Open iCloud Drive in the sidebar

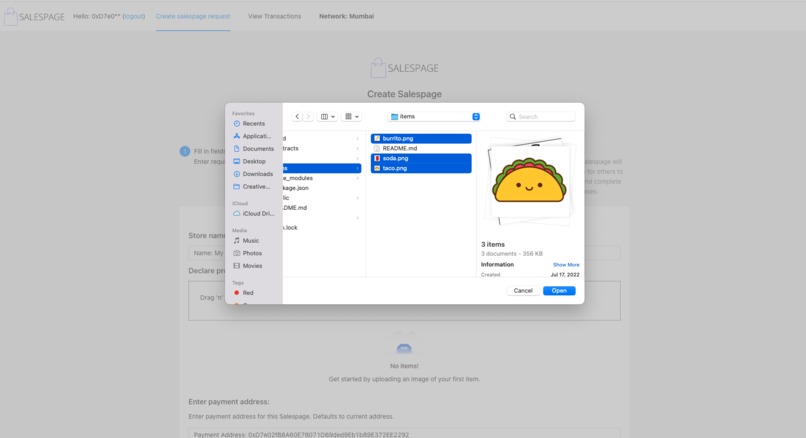(253, 213)
